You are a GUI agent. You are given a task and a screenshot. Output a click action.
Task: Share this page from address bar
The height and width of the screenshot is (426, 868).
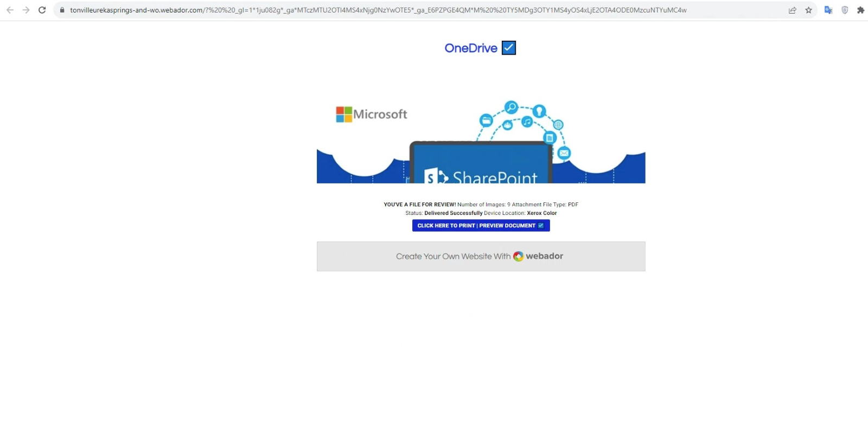click(x=793, y=10)
